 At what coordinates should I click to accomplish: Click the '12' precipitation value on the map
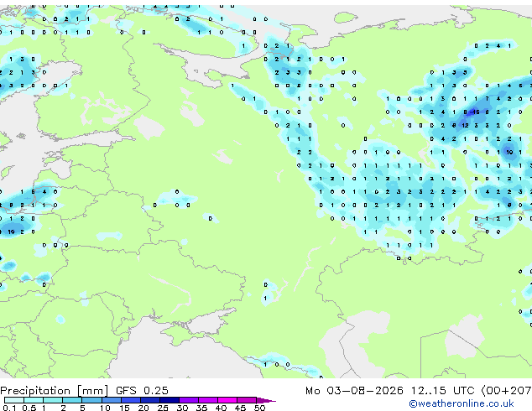465,126
